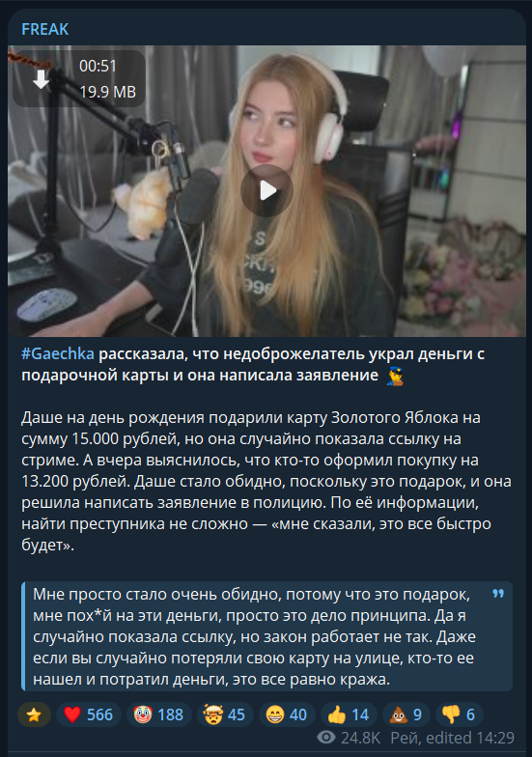The height and width of the screenshot is (757, 532).
Task: Open the #Gaechka hashtag
Action: (x=58, y=353)
